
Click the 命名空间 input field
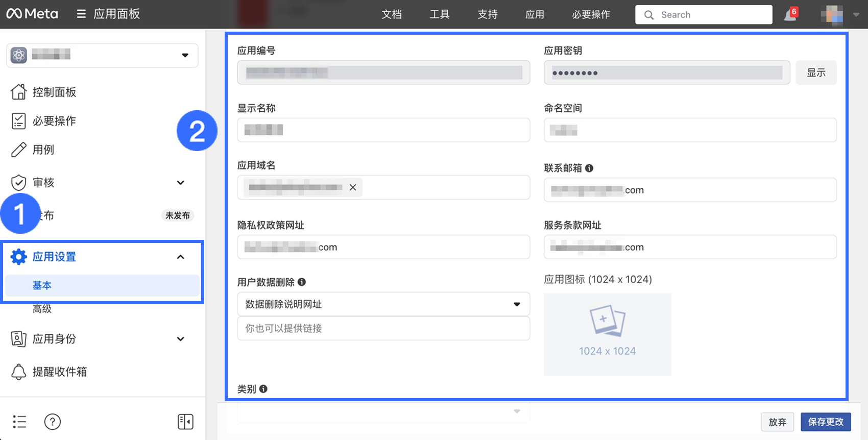pos(690,130)
